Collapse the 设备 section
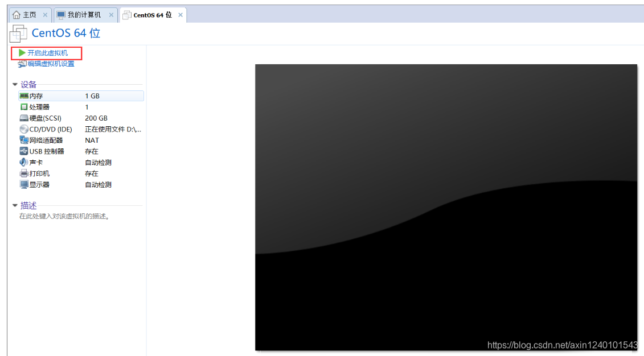 tap(15, 85)
